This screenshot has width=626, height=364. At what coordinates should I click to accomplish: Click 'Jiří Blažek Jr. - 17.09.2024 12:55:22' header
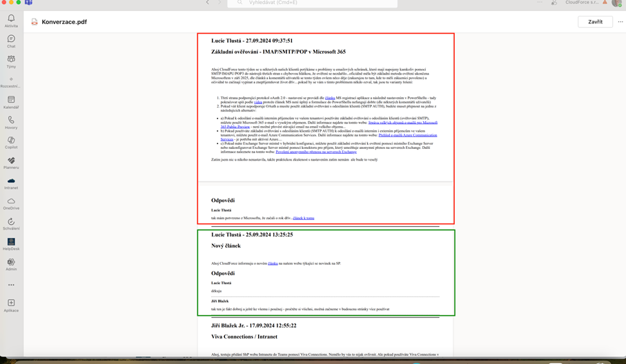(x=253, y=325)
